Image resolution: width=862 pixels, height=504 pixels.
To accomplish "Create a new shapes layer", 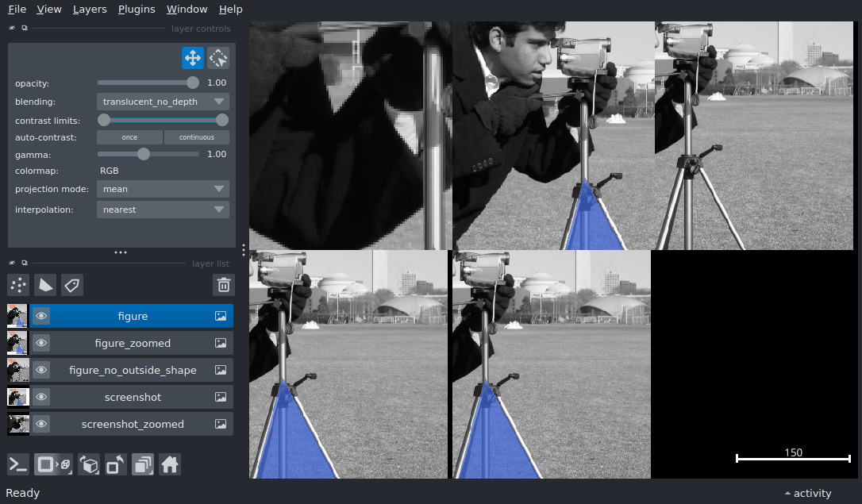I will [45, 285].
